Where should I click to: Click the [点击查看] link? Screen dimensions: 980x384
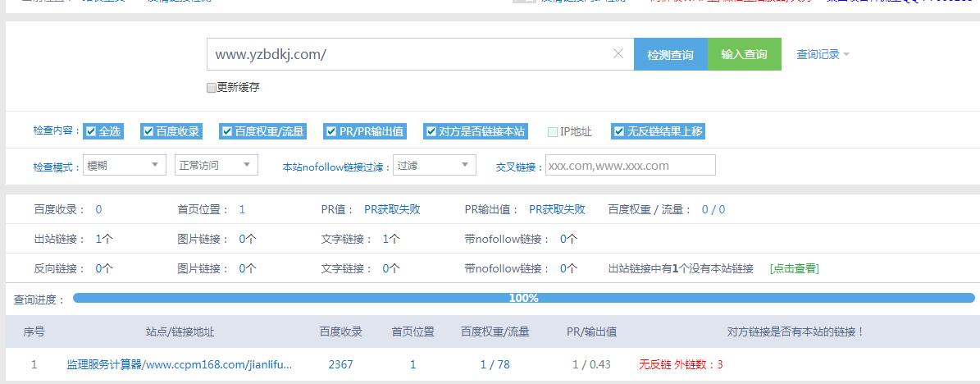pyautogui.click(x=794, y=268)
